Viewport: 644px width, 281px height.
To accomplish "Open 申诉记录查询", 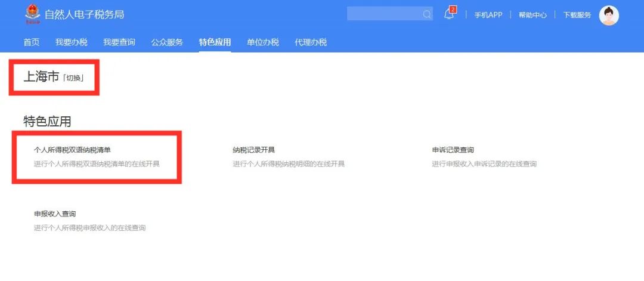I will (453, 150).
